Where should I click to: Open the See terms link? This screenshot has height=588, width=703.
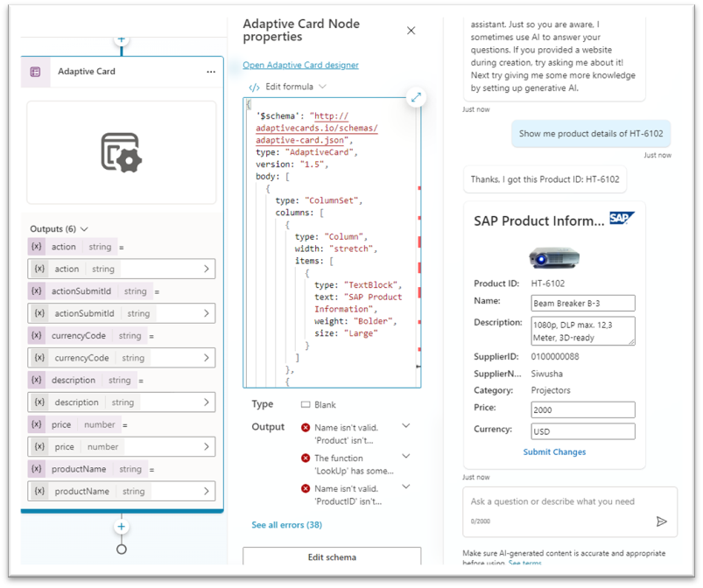[524, 563]
